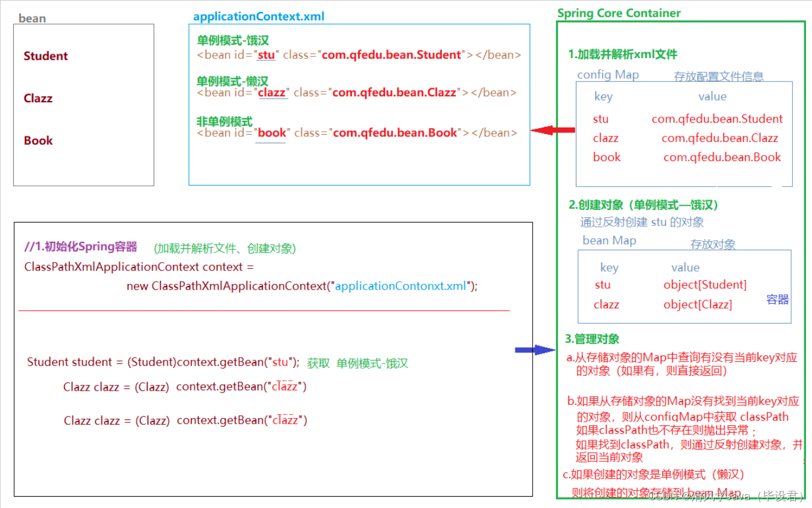Click the blue "applicationContonxt.xml" string in the code
812x508 pixels.
pyautogui.click(x=401, y=286)
